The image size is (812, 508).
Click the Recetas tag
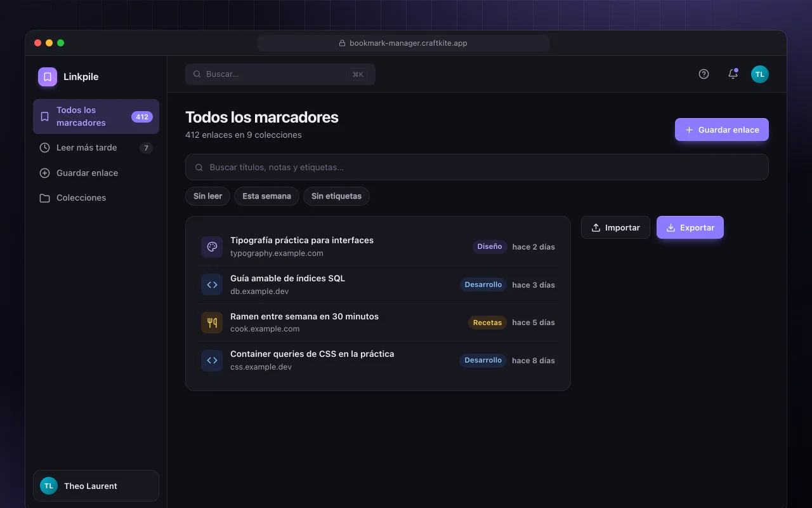[487, 323]
